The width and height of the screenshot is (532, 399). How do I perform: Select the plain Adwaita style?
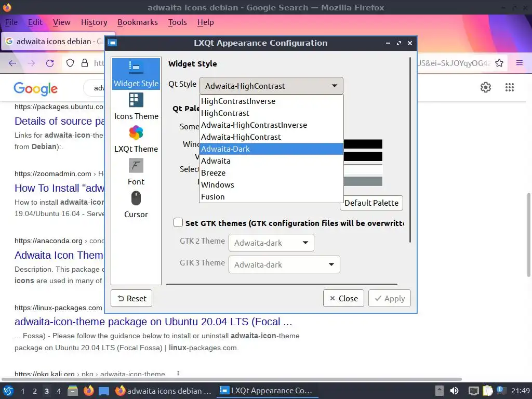[x=271, y=161]
